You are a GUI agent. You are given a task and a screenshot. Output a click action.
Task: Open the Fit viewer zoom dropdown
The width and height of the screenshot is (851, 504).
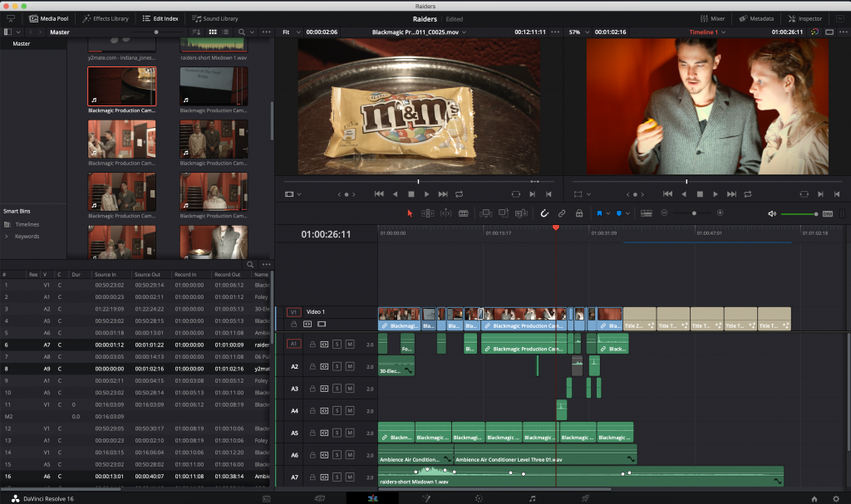(292, 32)
